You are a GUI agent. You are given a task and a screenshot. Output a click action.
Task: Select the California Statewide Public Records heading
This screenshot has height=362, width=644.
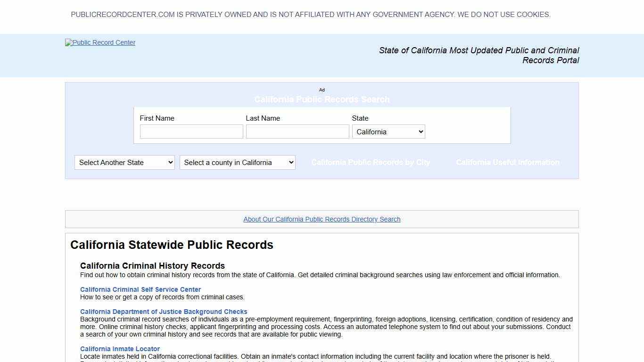[172, 245]
